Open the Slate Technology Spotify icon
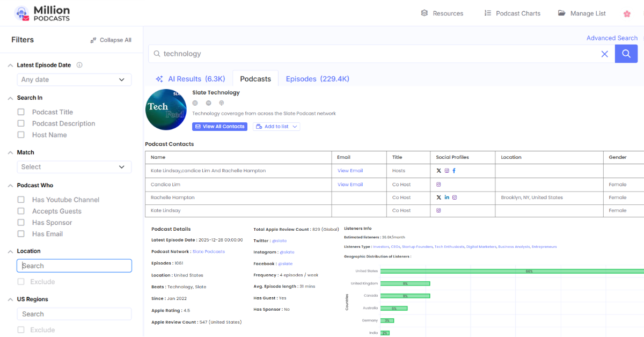The width and height of the screenshot is (644, 337). [208, 103]
